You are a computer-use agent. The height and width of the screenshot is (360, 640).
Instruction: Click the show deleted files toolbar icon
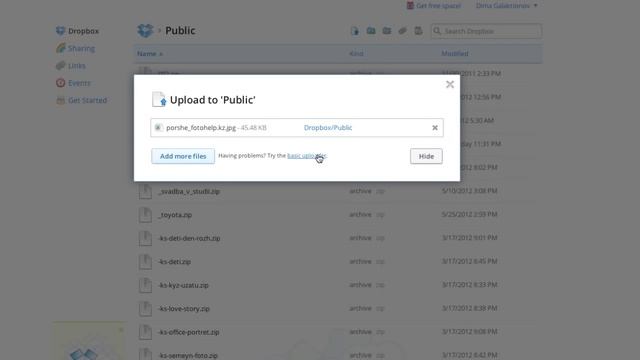[x=418, y=31]
